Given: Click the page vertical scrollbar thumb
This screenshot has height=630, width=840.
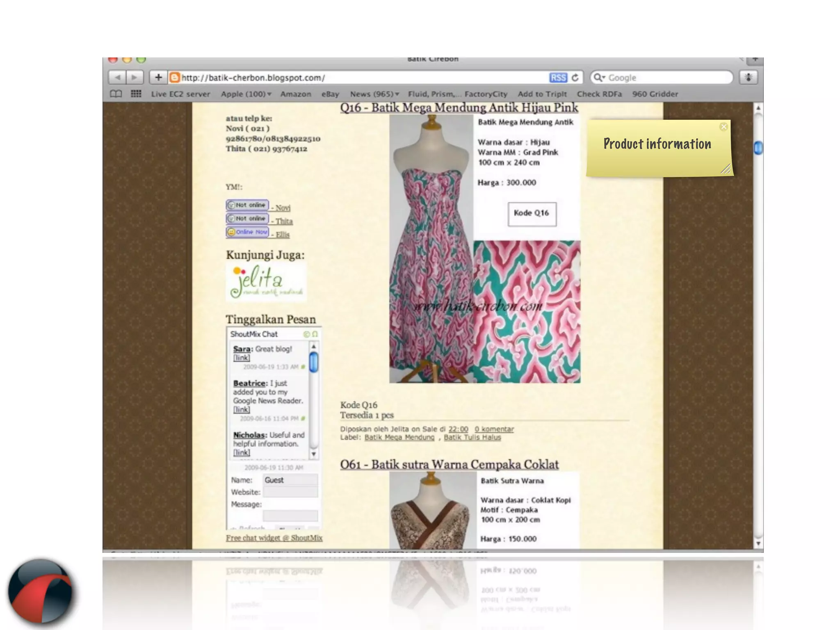Looking at the screenshot, I should click(758, 148).
